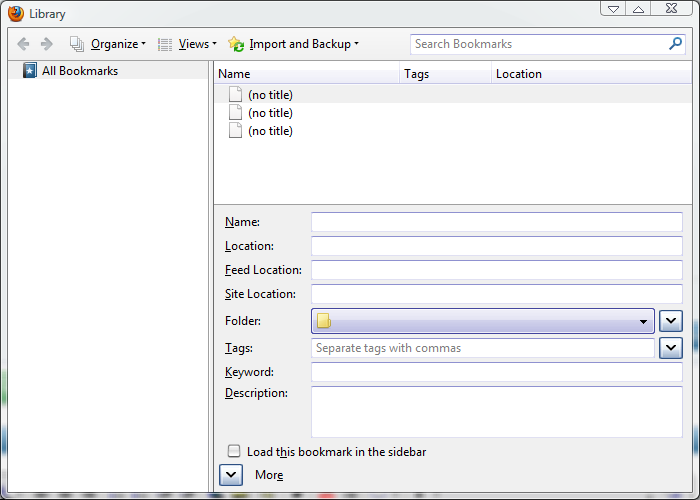Expand tag selector chevron beside Tags

671,348
